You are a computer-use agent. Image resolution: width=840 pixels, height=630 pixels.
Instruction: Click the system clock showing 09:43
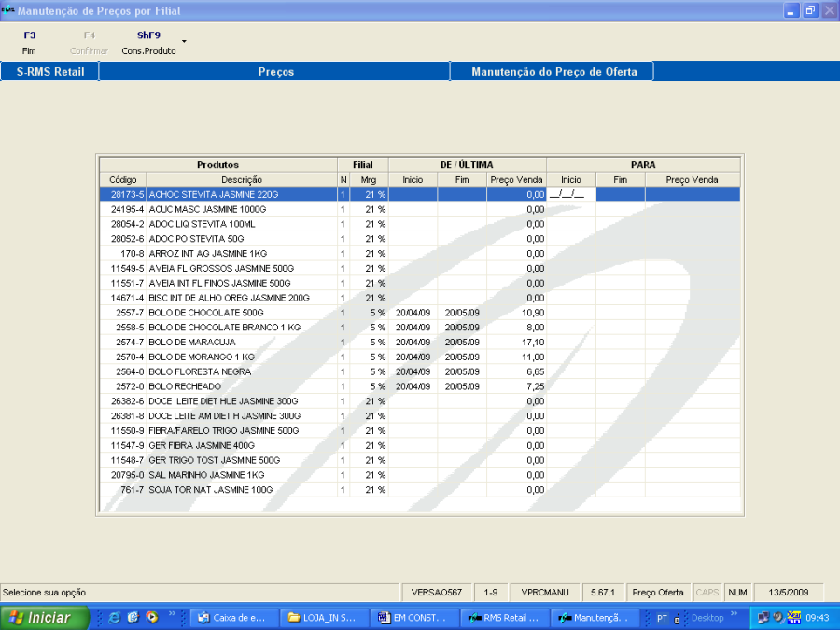[x=818, y=618]
